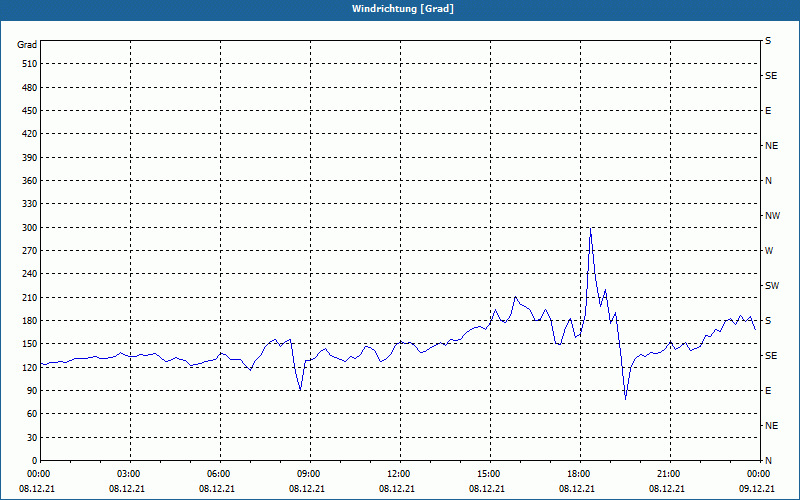Click the 09:00 time marker

click(x=309, y=473)
